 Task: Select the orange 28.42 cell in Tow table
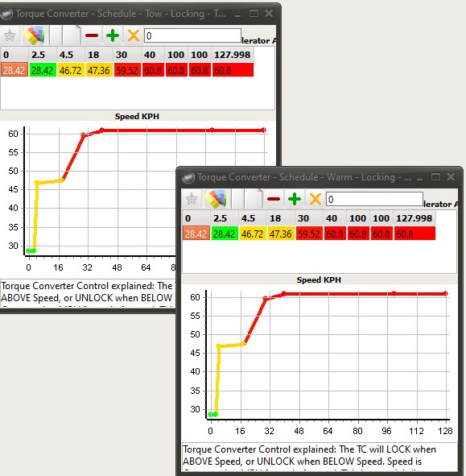click(x=14, y=70)
